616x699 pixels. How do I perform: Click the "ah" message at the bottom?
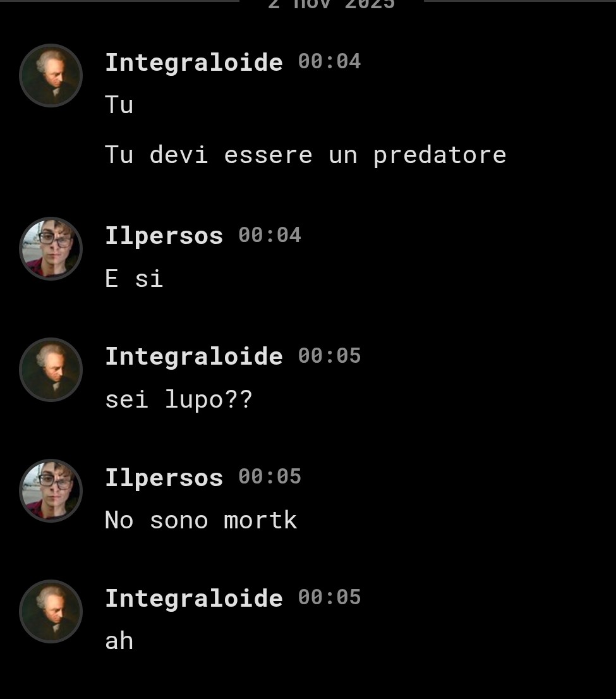(119, 641)
